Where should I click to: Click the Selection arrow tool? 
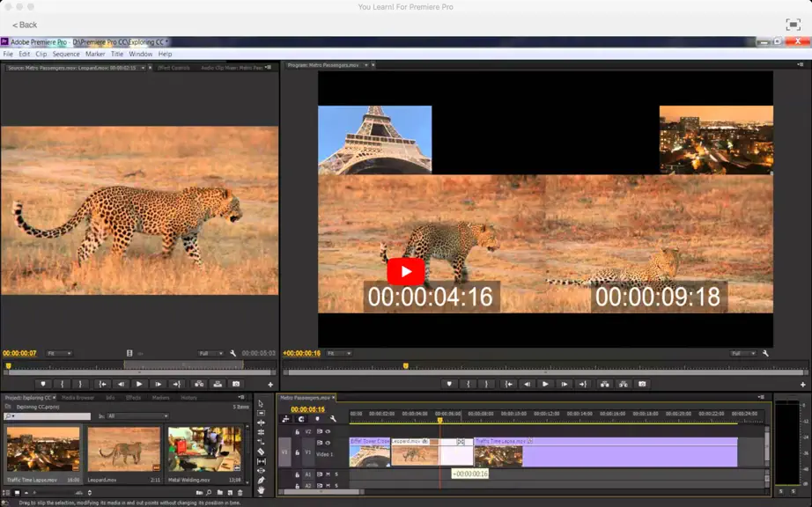click(261, 403)
